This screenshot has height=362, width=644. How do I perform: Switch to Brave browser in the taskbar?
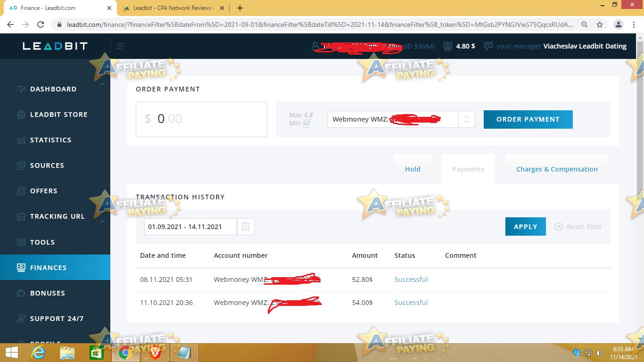click(x=155, y=353)
